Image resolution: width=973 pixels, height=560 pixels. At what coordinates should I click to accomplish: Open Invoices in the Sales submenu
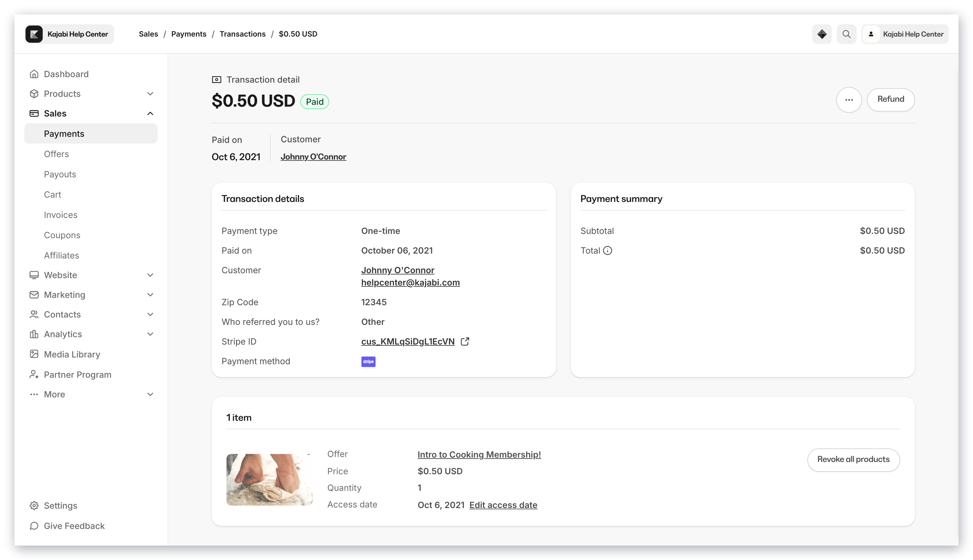click(60, 215)
